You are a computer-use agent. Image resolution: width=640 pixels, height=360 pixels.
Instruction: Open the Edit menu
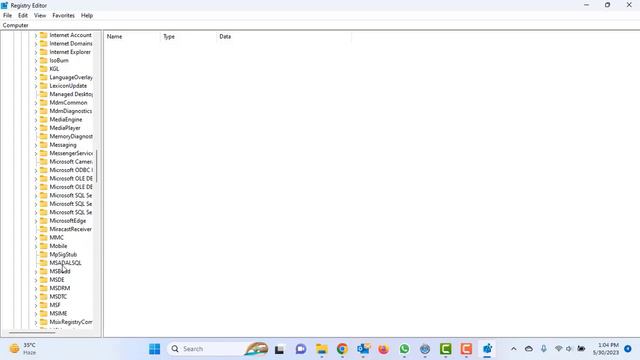[x=23, y=16]
